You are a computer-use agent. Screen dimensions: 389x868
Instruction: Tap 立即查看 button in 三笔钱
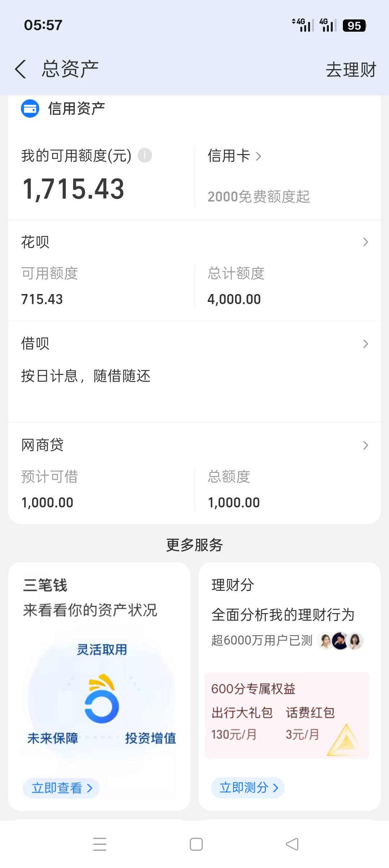click(61, 788)
